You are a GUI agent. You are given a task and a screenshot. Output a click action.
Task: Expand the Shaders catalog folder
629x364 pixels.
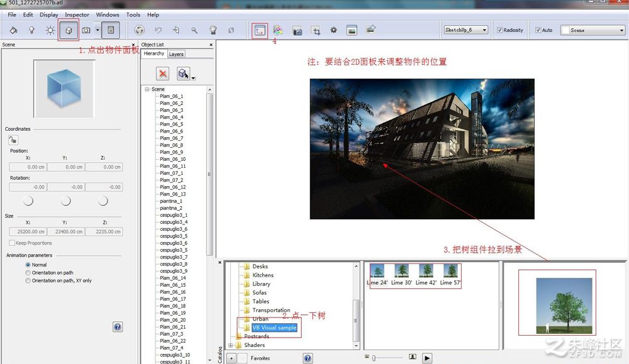click(x=231, y=345)
